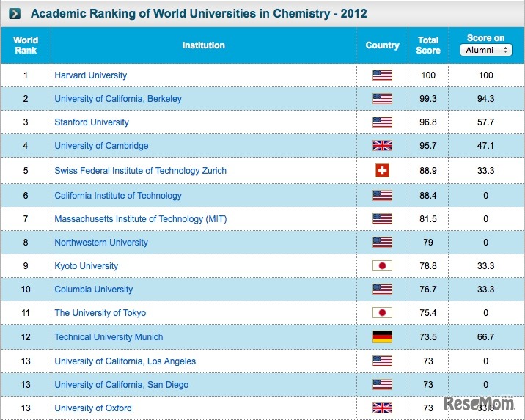Select total score 78.8 for Kyoto
The image size is (525, 420).
point(428,266)
